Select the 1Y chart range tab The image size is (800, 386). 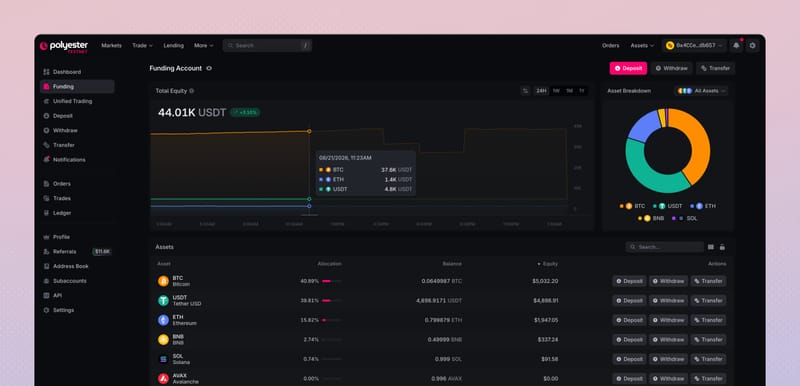[582, 91]
